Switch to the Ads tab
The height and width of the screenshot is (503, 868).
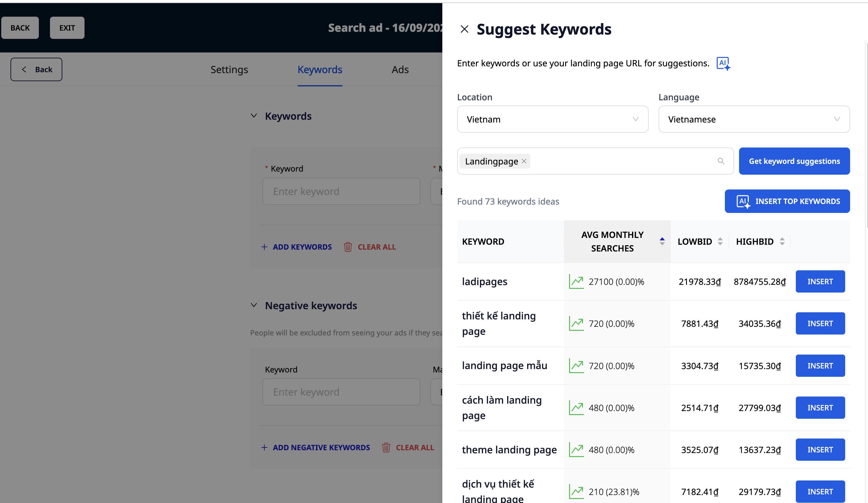[x=400, y=70]
